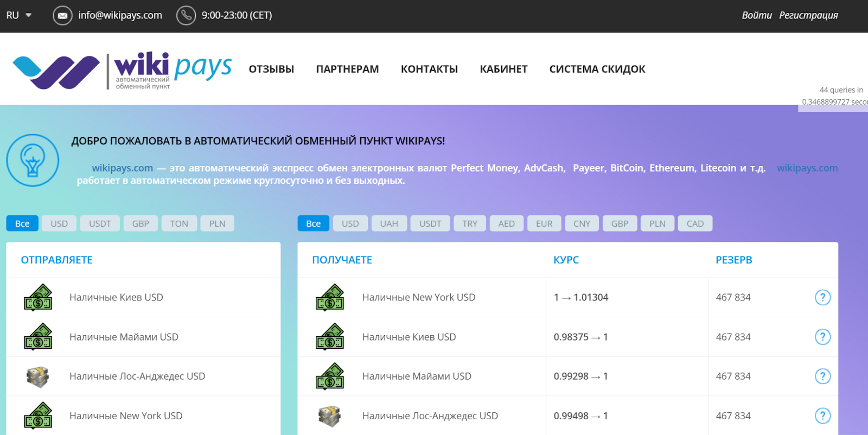This screenshot has height=435, width=868.
Task: Open the info@wikipays.com email link
Action: 120,15
